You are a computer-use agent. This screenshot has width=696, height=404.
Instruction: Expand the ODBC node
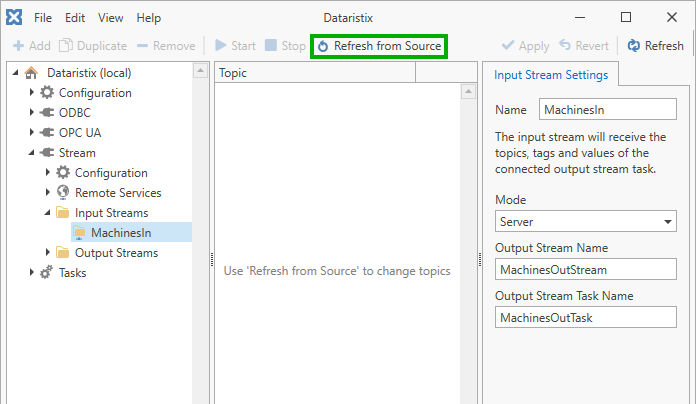pos(32,112)
